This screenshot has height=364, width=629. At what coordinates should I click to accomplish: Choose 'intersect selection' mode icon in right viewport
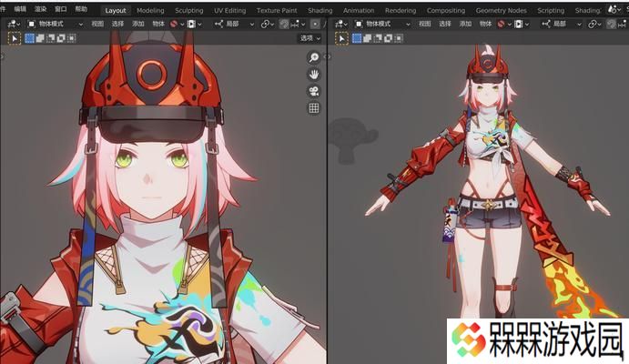point(399,38)
